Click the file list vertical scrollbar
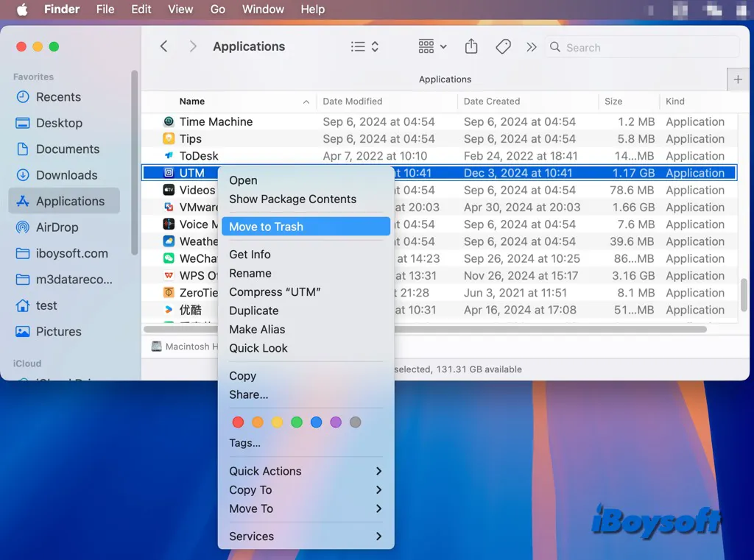 [x=744, y=294]
